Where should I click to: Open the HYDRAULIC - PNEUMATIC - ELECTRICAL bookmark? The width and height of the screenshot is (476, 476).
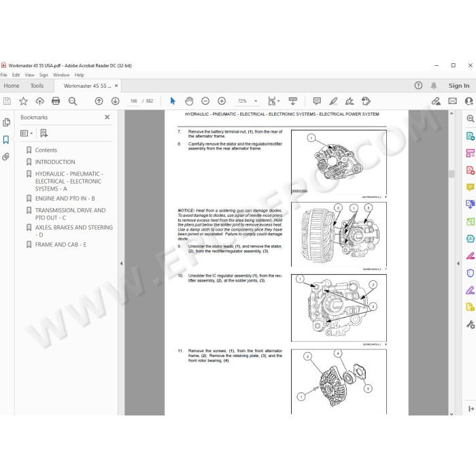click(x=69, y=182)
